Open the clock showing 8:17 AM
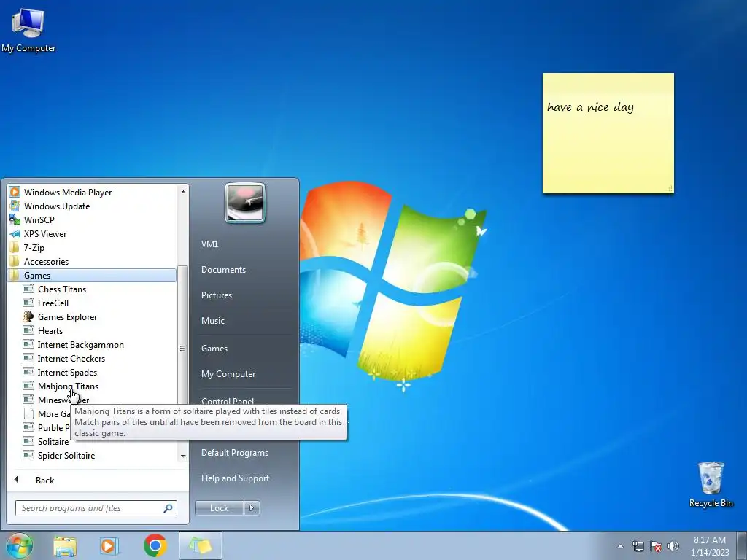The height and width of the screenshot is (560, 747). tap(710, 546)
